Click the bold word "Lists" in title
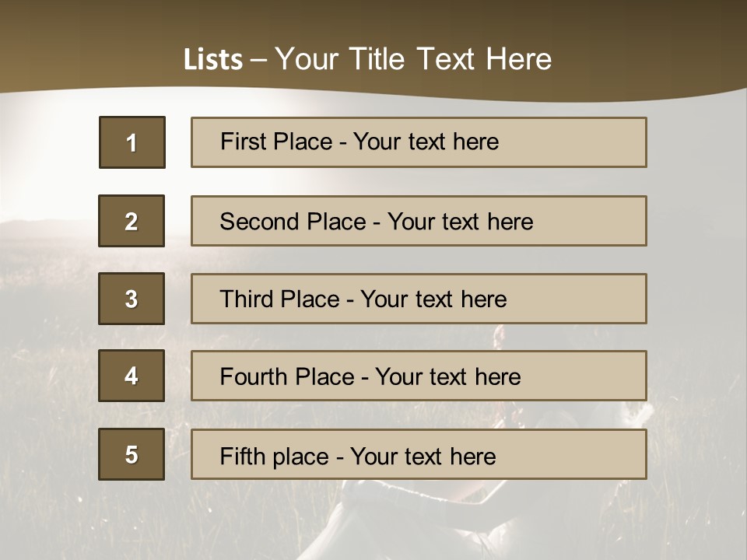The width and height of the screenshot is (747, 560). (213, 60)
